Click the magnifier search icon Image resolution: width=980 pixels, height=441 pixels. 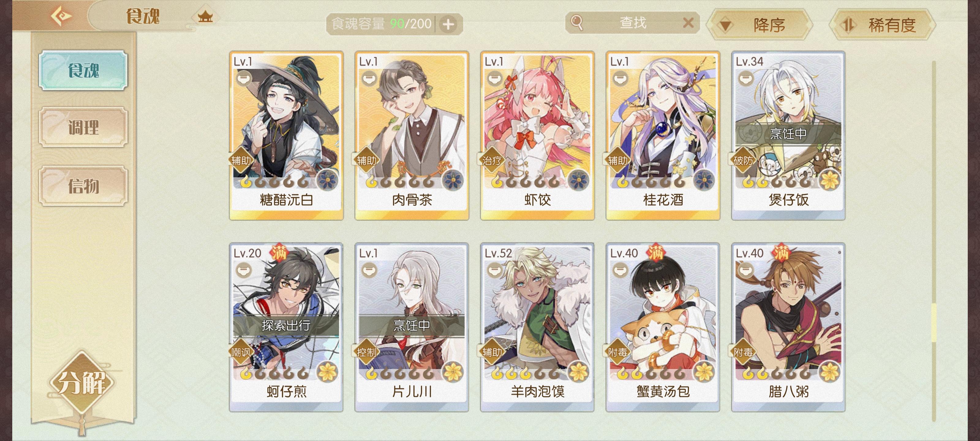point(577,22)
